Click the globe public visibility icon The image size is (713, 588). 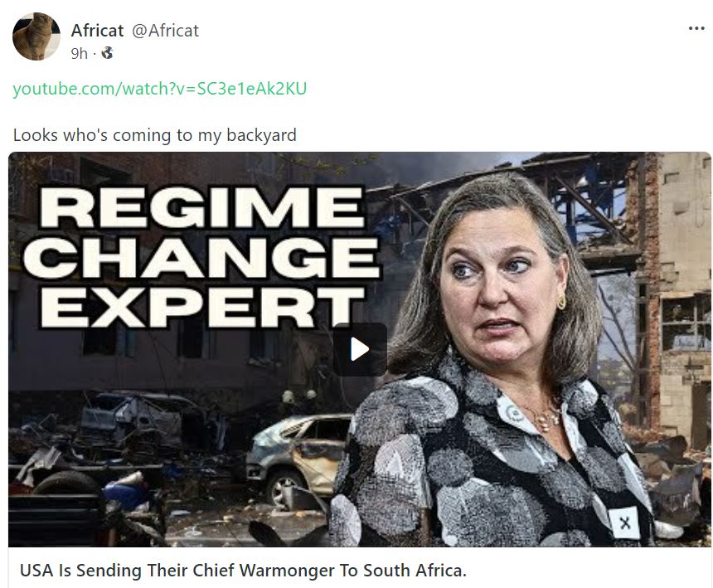[107, 53]
